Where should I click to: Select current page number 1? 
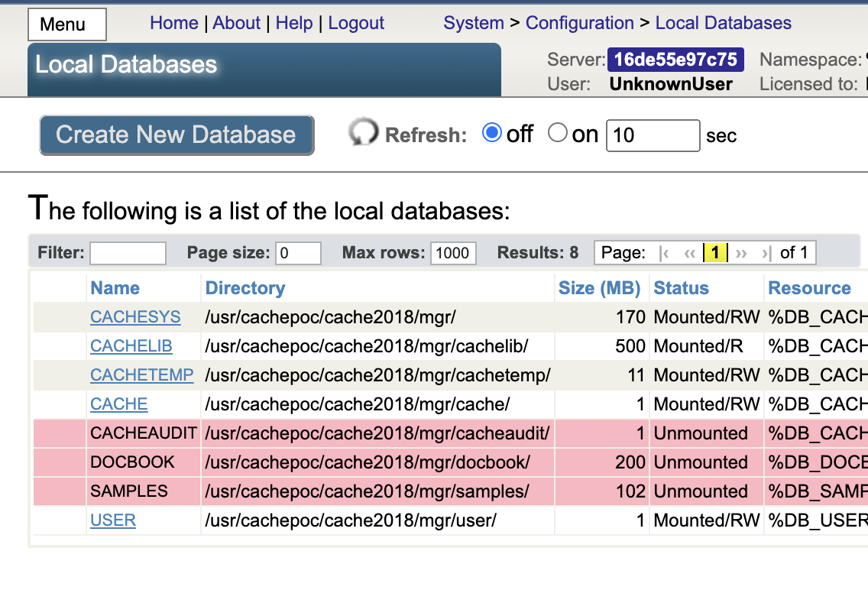(715, 253)
